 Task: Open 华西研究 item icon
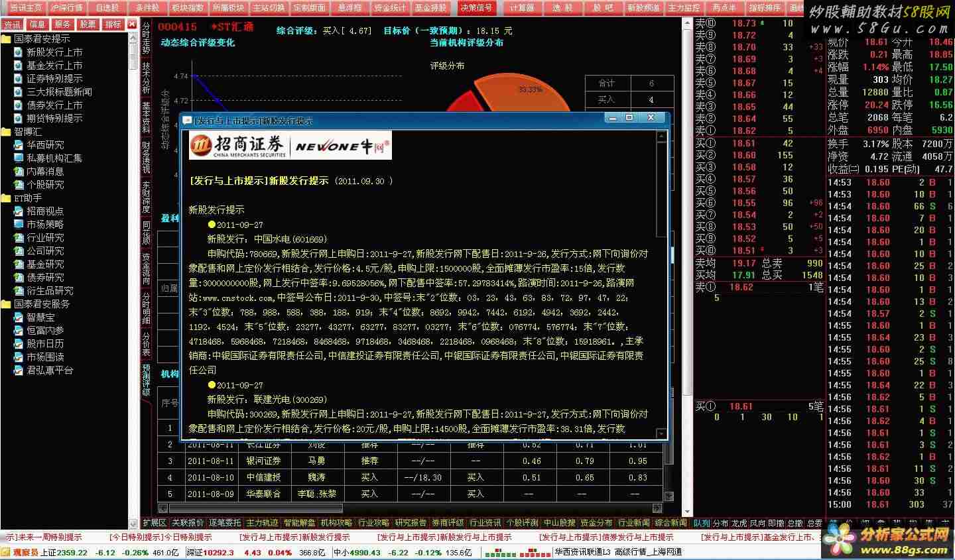19,145
